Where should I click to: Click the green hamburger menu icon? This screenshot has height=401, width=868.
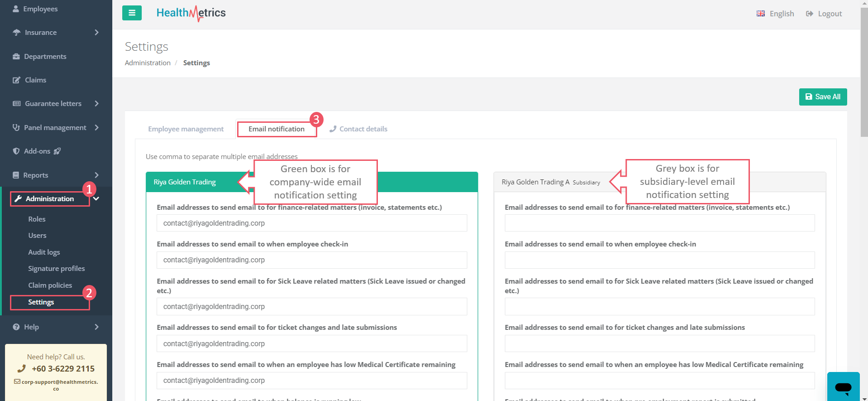(x=132, y=13)
